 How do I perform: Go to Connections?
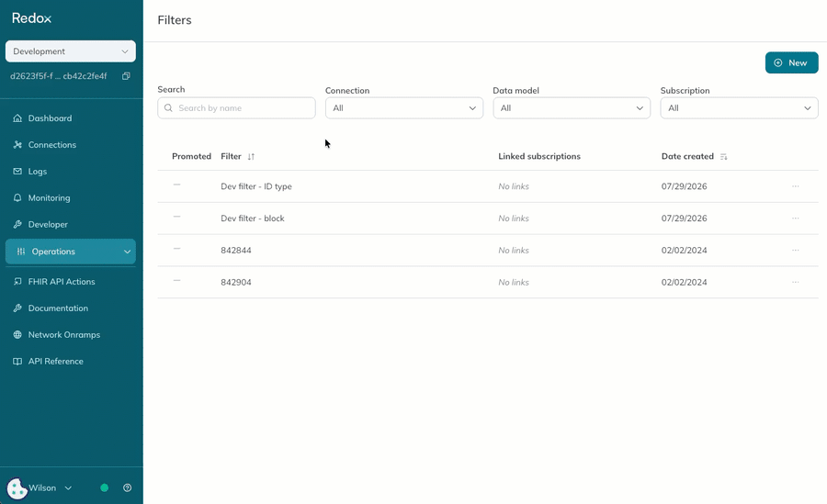click(52, 144)
